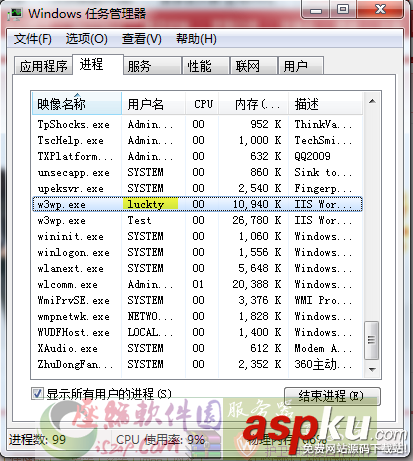Click the 结束进程(E) button
Image resolution: width=413 pixels, height=461 pixels.
[x=332, y=396]
